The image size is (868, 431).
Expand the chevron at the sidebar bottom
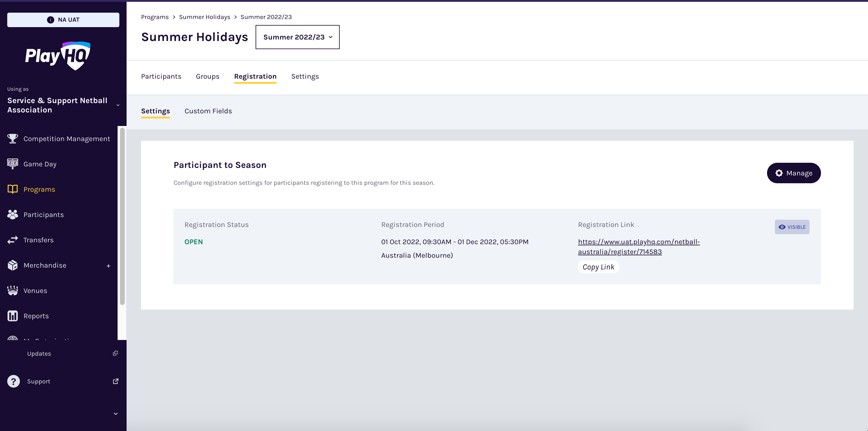[x=116, y=414]
